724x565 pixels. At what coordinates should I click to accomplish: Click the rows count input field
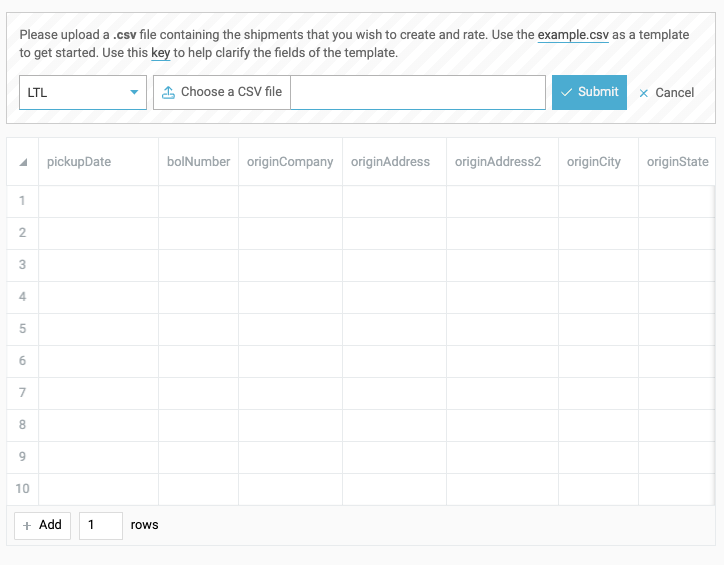pos(100,525)
